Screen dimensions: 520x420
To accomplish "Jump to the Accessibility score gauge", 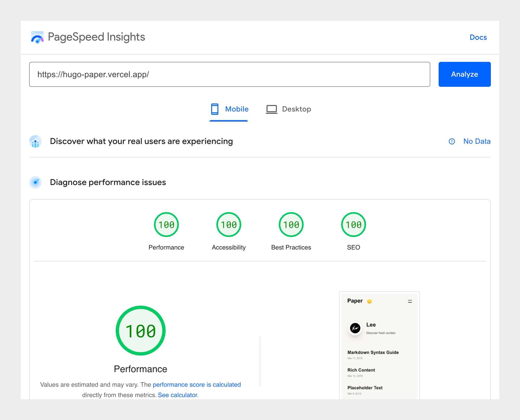I will (x=229, y=225).
